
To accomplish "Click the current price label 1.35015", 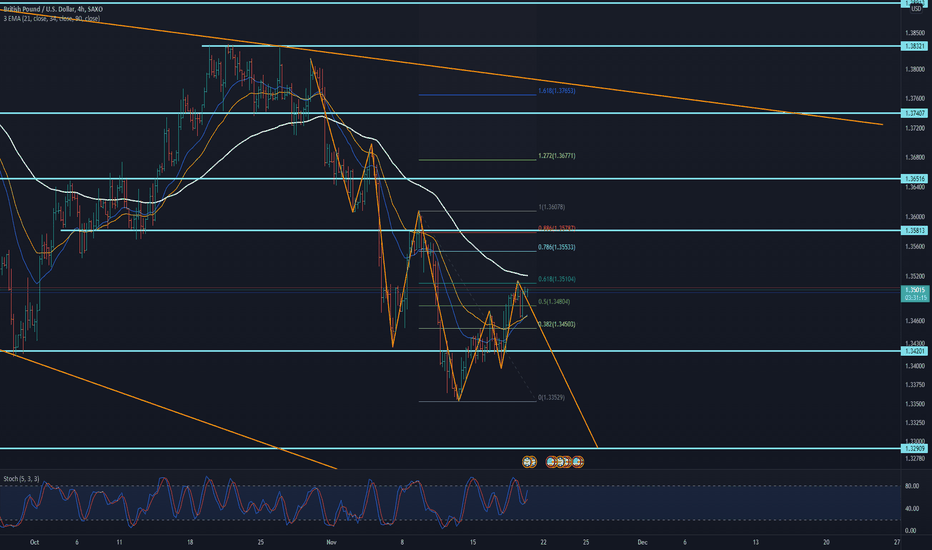I will tap(915, 290).
